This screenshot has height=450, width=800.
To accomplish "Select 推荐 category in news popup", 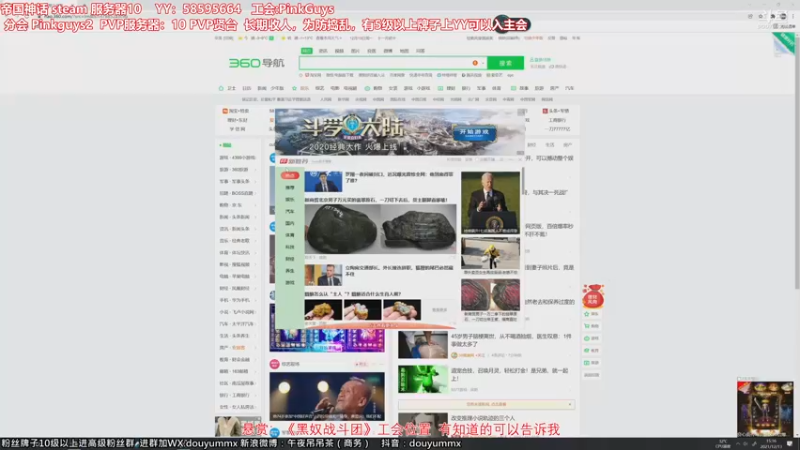I will [290, 187].
